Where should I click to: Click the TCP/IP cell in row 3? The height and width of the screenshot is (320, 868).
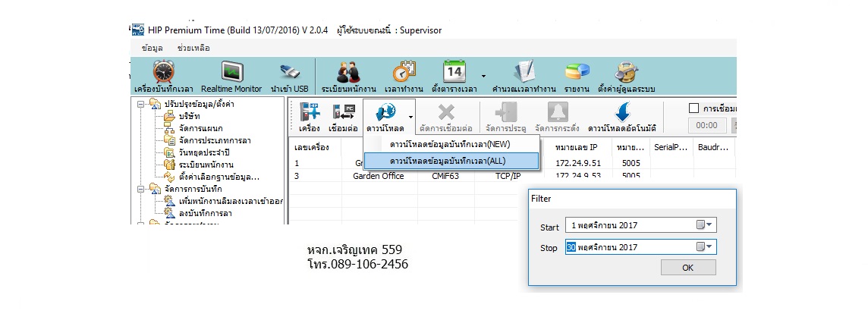508,176
